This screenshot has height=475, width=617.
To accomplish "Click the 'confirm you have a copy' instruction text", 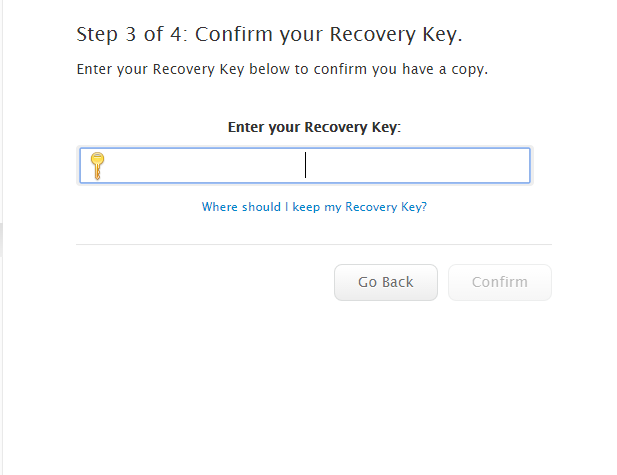I will click(x=401, y=69).
